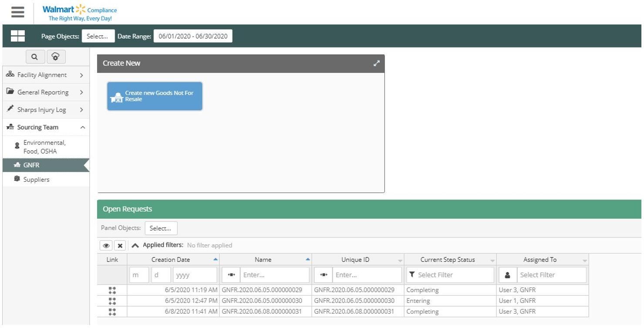The width and height of the screenshot is (644, 328).
Task: Click the Assigned To person filter icon
Action: click(x=508, y=275)
